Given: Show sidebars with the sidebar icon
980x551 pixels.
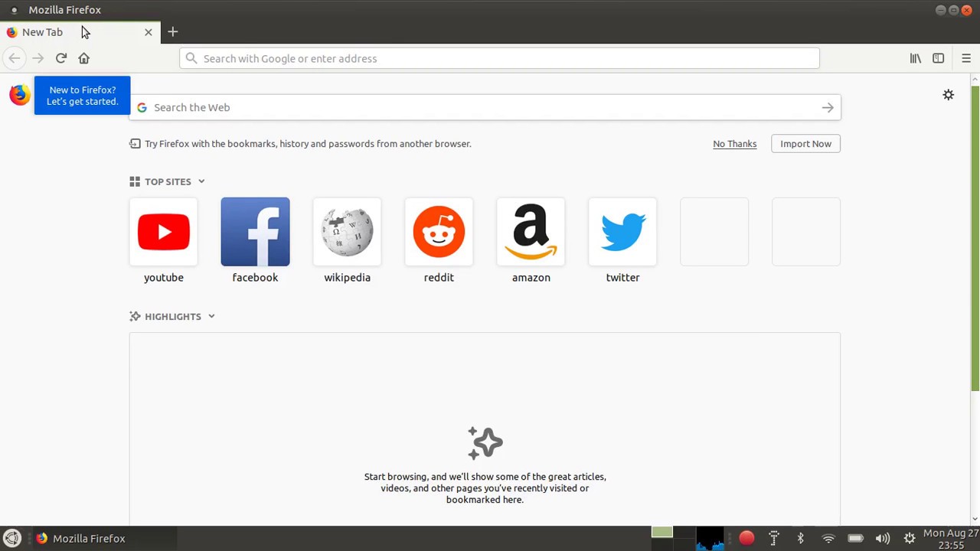Looking at the screenshot, I should pyautogui.click(x=938, y=58).
